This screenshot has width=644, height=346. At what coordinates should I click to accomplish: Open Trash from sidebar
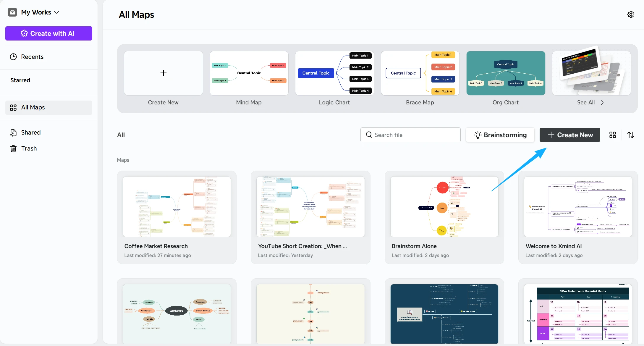[x=29, y=148]
